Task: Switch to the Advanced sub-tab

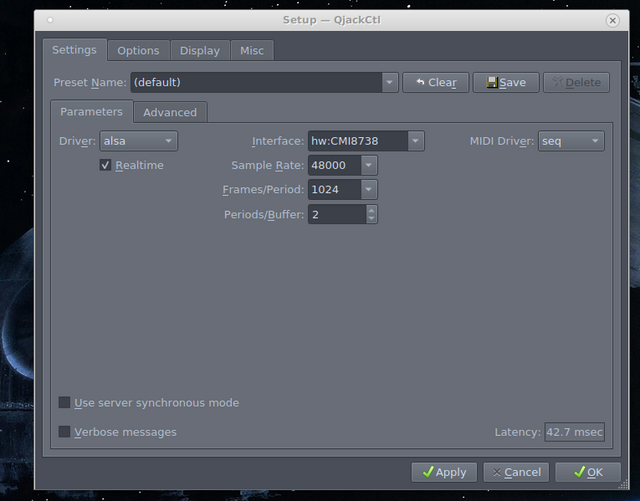Action: pyautogui.click(x=170, y=112)
